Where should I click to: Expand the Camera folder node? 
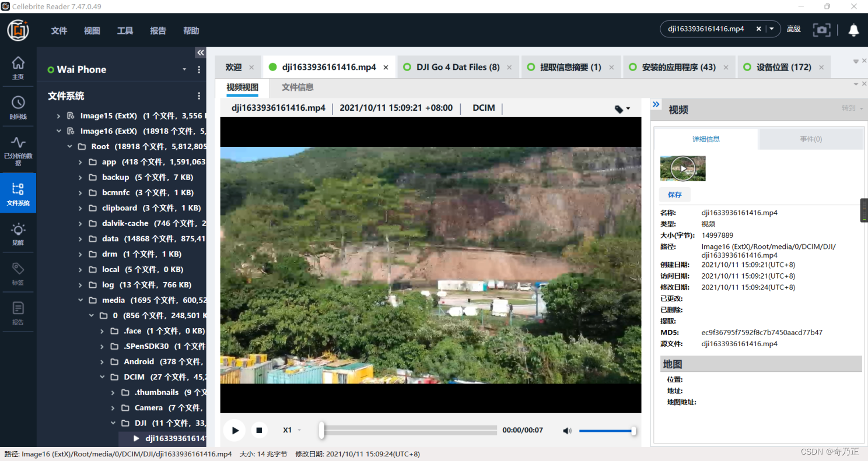click(x=113, y=408)
